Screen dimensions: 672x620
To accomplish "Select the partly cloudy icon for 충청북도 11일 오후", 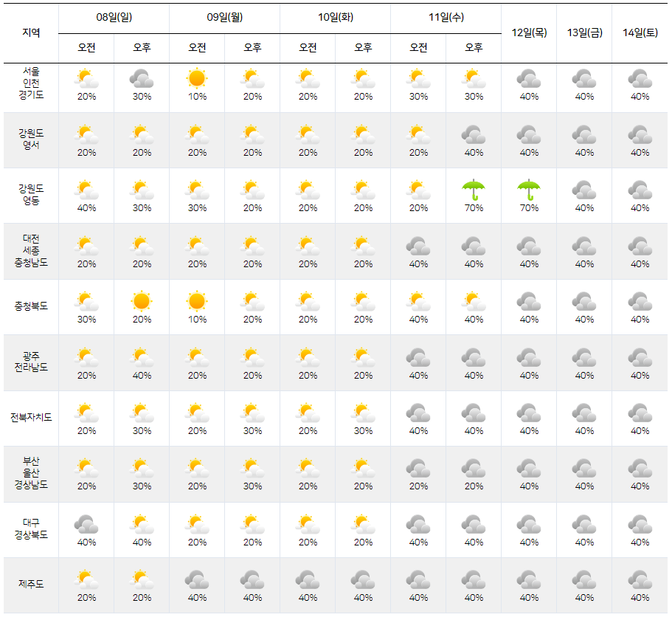I will [x=474, y=301].
